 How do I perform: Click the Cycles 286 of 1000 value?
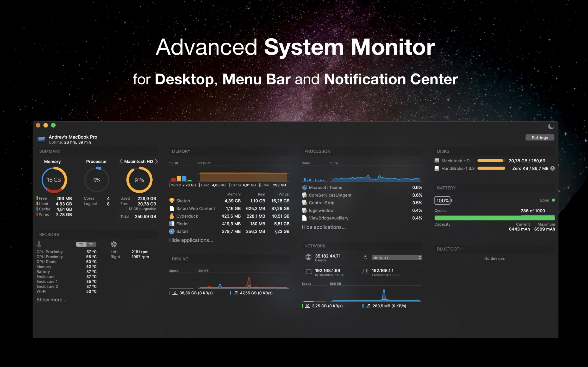pyautogui.click(x=533, y=211)
